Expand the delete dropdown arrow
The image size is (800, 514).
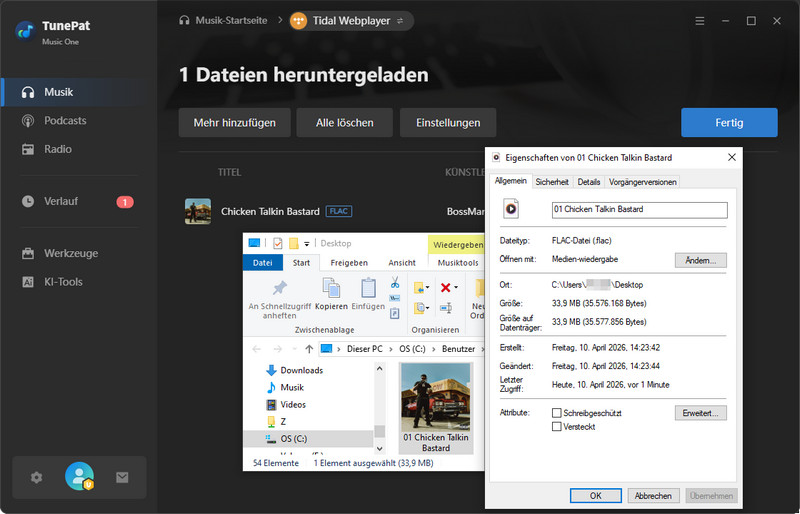click(x=456, y=288)
